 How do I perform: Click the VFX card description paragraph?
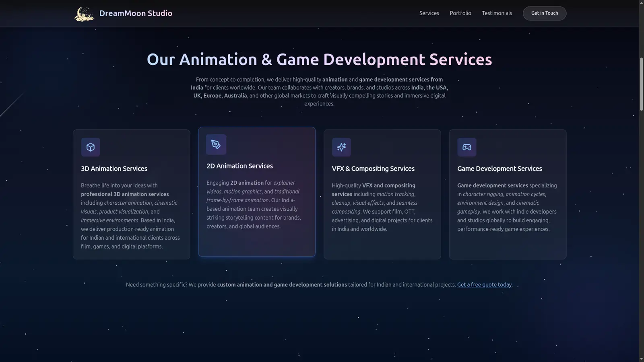coord(382,207)
